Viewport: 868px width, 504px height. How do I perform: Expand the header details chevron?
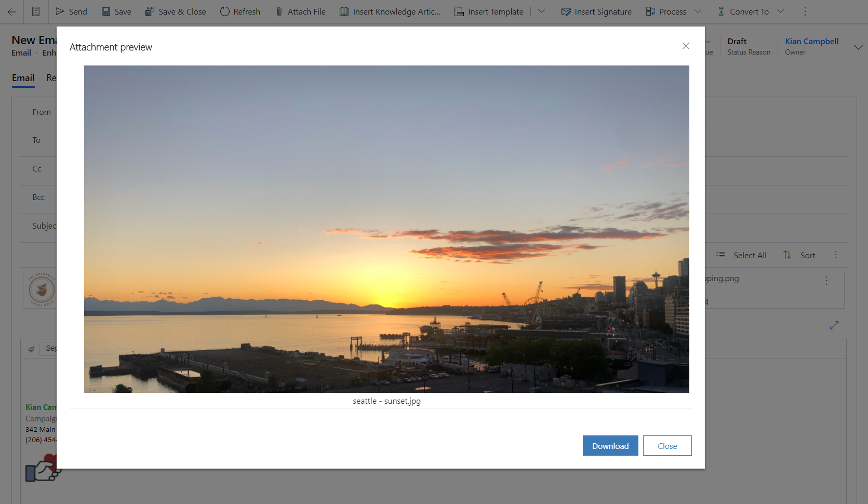(858, 47)
